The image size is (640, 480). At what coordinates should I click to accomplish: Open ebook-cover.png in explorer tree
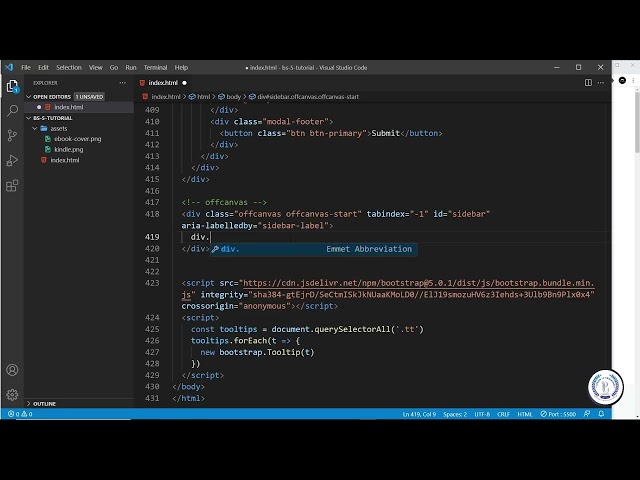pos(78,139)
